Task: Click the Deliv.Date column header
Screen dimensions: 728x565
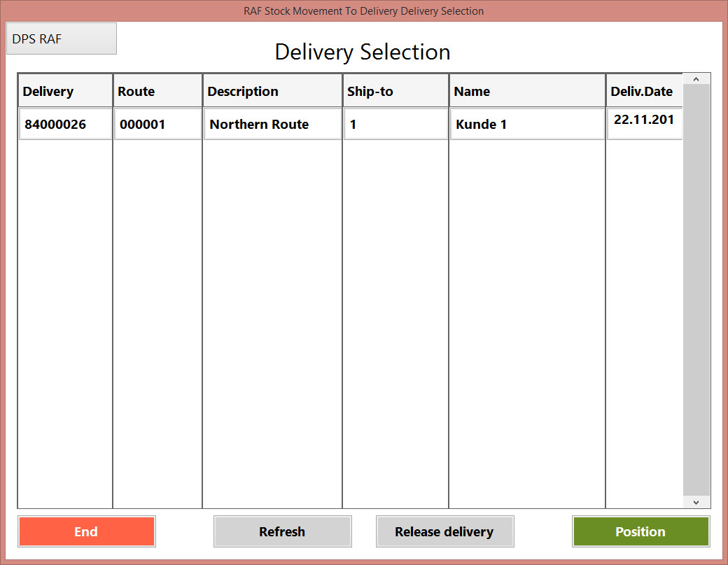Action: click(x=644, y=91)
